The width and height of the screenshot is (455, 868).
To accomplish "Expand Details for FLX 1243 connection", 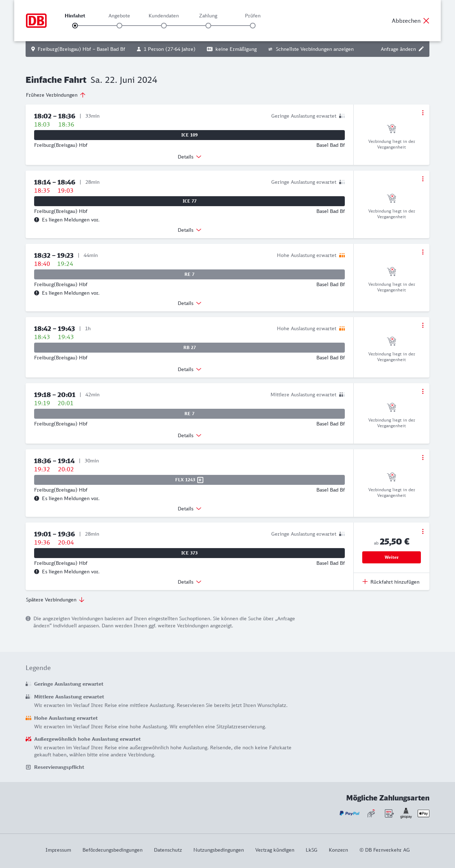I will (x=189, y=509).
